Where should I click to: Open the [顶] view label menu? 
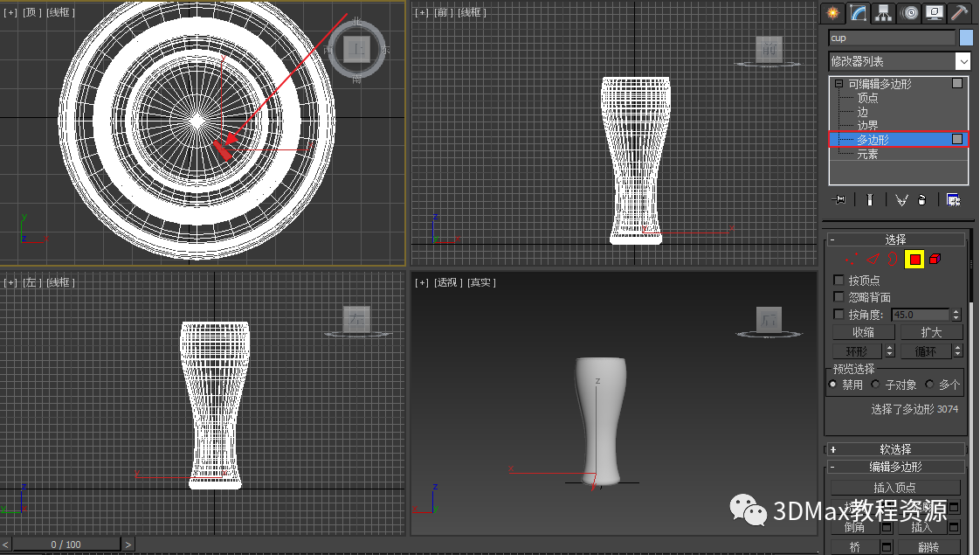click(32, 12)
